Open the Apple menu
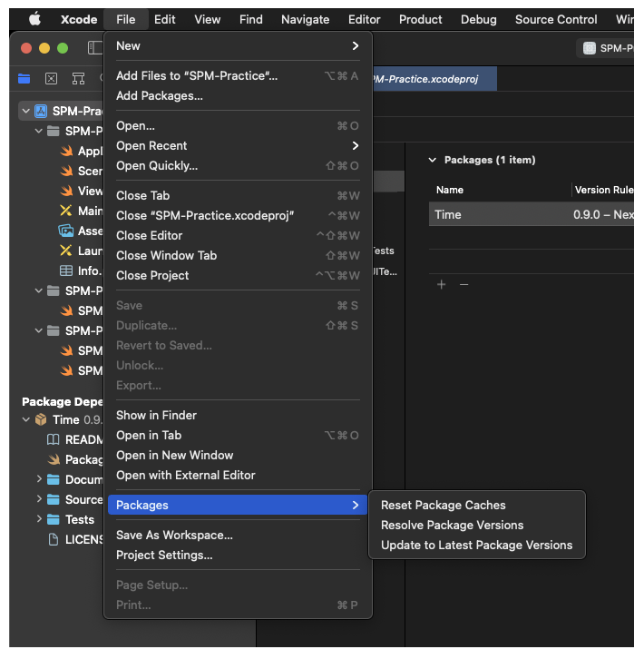 [34, 19]
